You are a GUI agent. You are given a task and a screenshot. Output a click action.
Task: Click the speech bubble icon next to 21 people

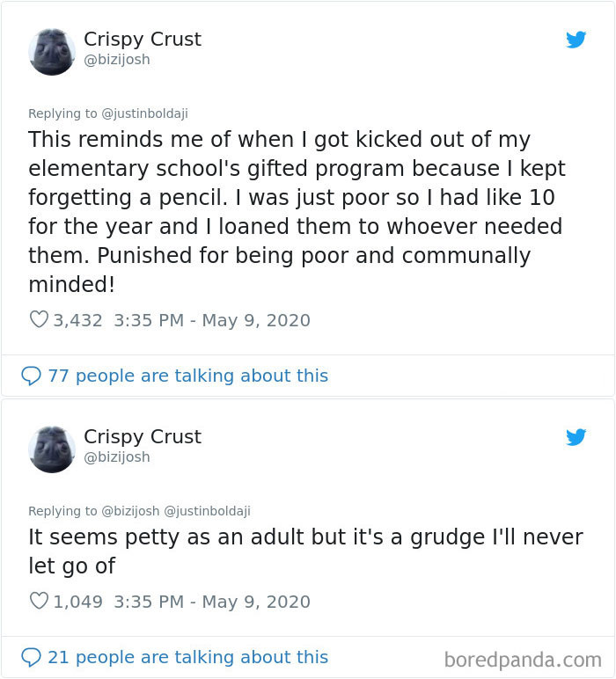pyautogui.click(x=31, y=658)
